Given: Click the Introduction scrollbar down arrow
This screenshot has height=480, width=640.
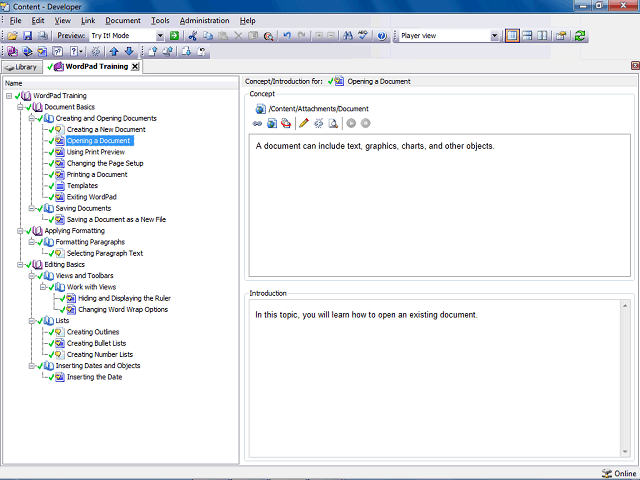Looking at the screenshot, I should pos(625,451).
